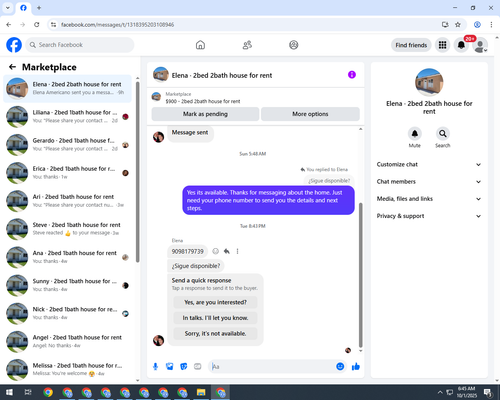Image resolution: width=500 pixels, height=400 pixels.
Task: Open the Chrome tab search dropdown
Action: pos(8,8)
